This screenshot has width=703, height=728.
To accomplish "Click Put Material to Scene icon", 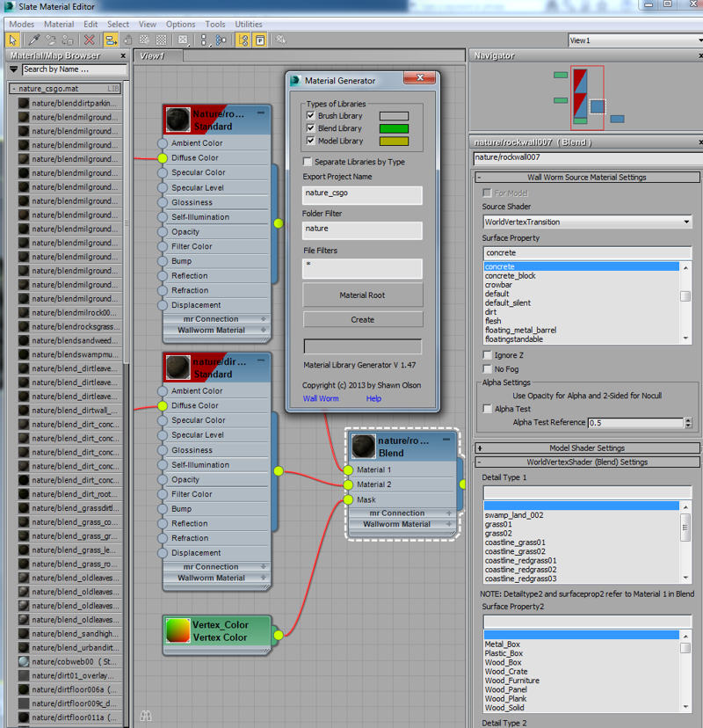I will coord(50,40).
